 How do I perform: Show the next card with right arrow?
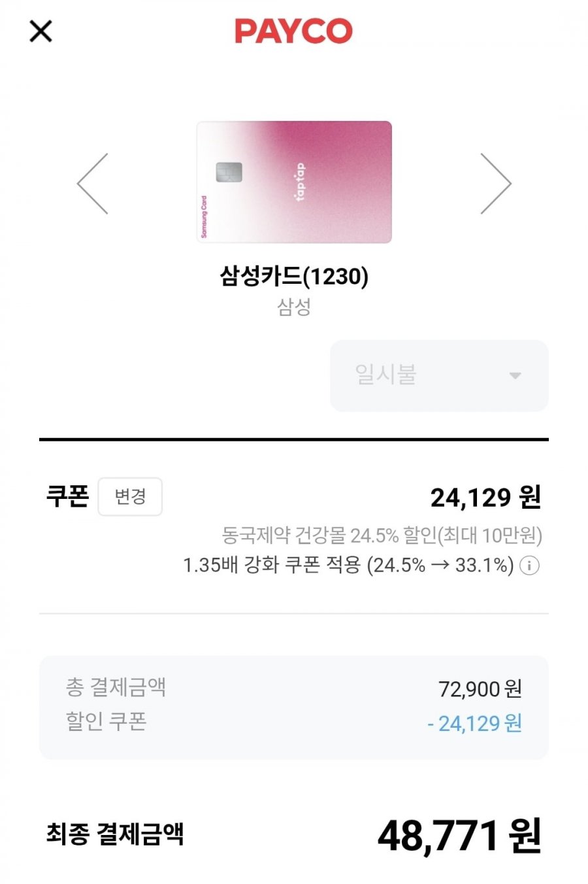[x=495, y=184]
